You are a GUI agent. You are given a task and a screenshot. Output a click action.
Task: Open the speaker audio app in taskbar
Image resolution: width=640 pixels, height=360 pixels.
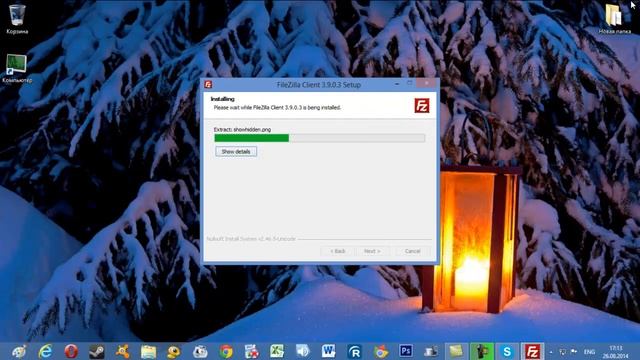click(303, 351)
